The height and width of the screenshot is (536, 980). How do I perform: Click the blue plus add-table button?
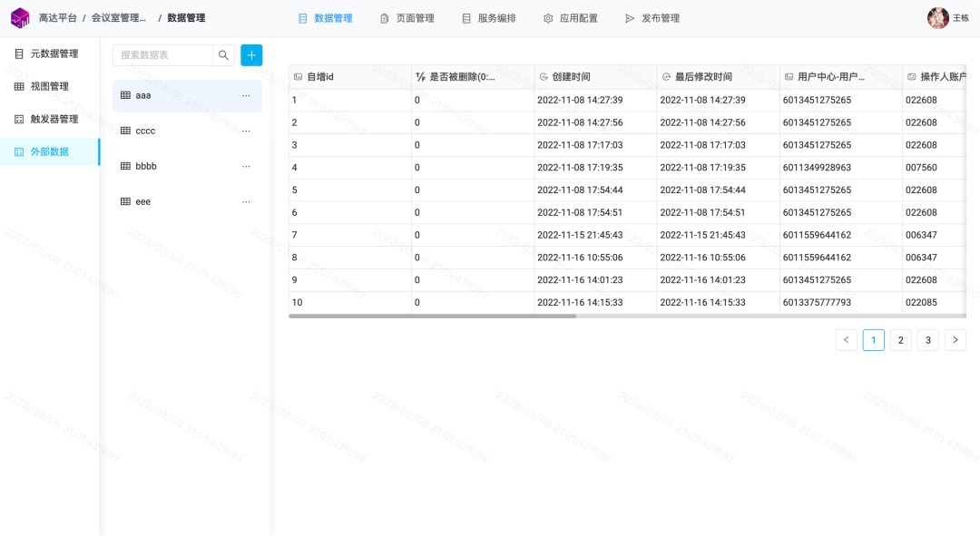251,55
